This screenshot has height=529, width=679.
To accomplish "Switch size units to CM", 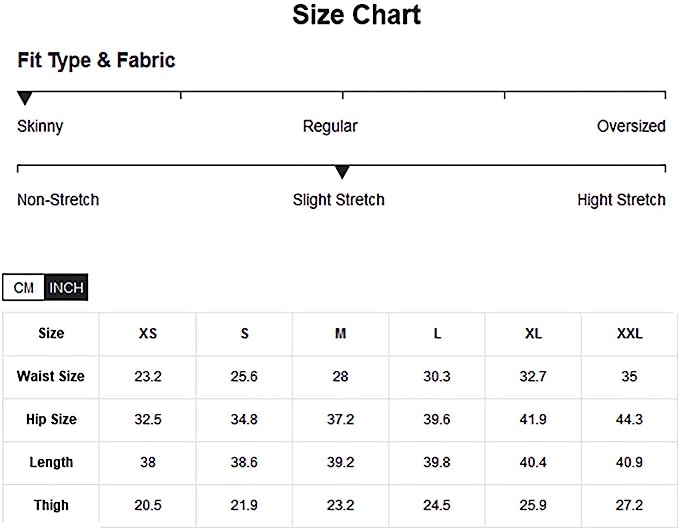I will [24, 288].
